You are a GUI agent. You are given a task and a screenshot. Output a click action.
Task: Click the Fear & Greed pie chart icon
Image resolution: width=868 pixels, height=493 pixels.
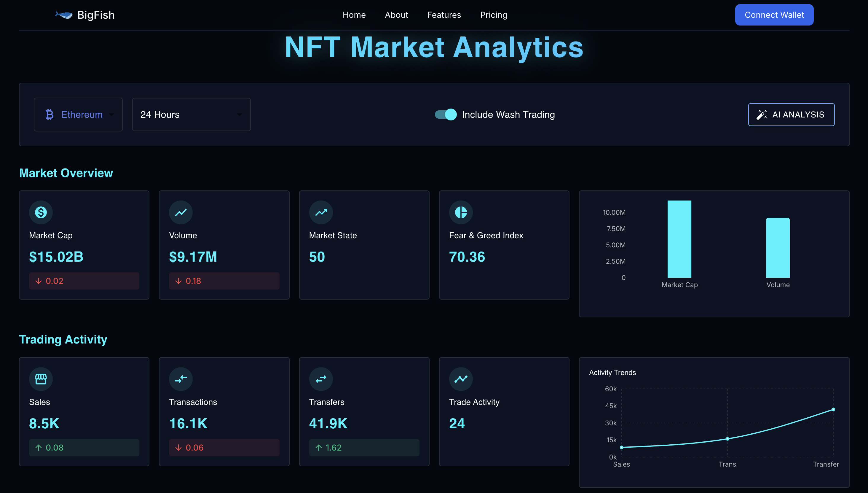[461, 212]
